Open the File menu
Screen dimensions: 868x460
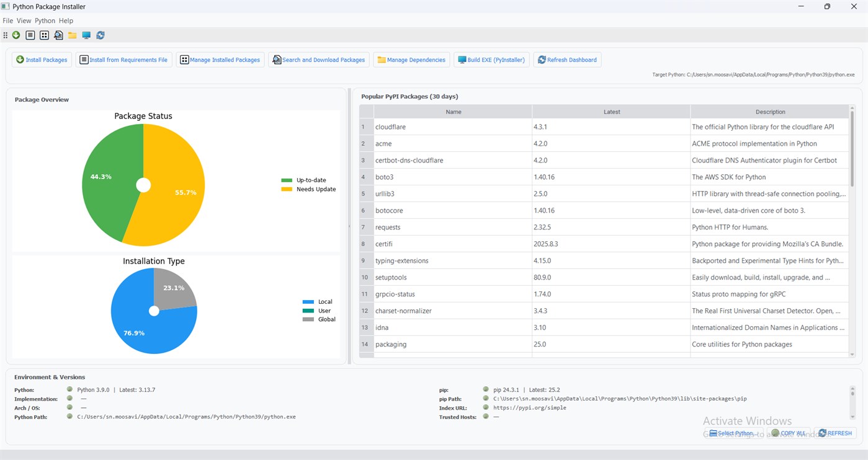[x=7, y=20]
